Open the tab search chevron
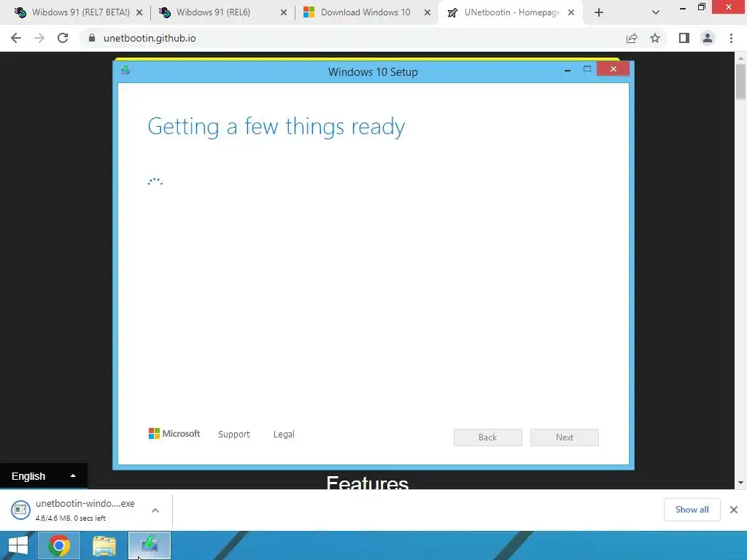747x560 pixels. coord(656,13)
